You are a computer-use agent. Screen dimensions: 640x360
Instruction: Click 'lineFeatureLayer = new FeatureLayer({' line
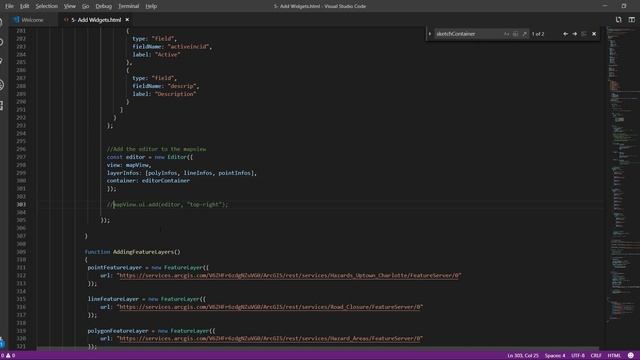pyautogui.click(x=147, y=299)
